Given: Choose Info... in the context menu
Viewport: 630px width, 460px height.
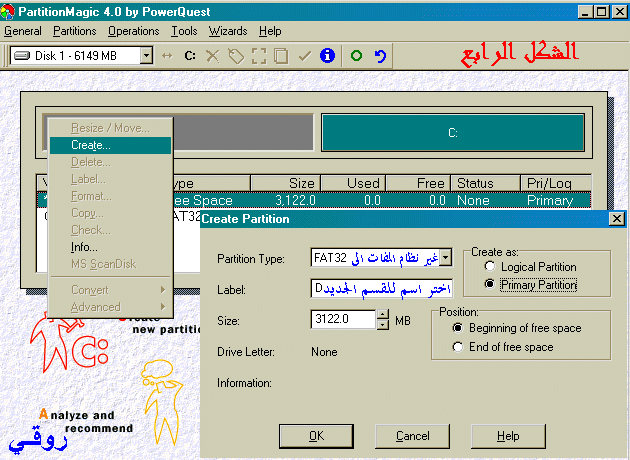Looking at the screenshot, I should (x=110, y=247).
